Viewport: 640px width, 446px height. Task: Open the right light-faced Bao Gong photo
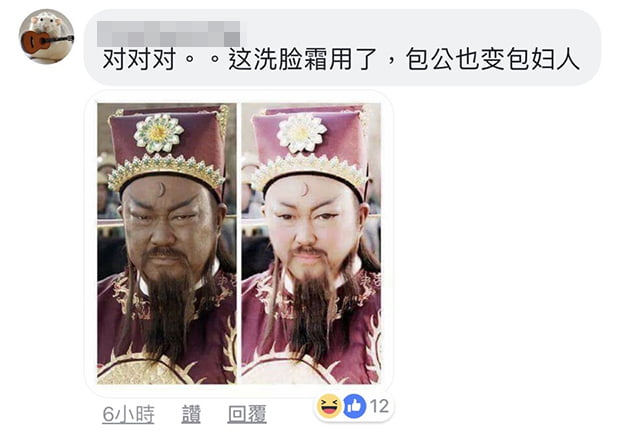tap(311, 244)
